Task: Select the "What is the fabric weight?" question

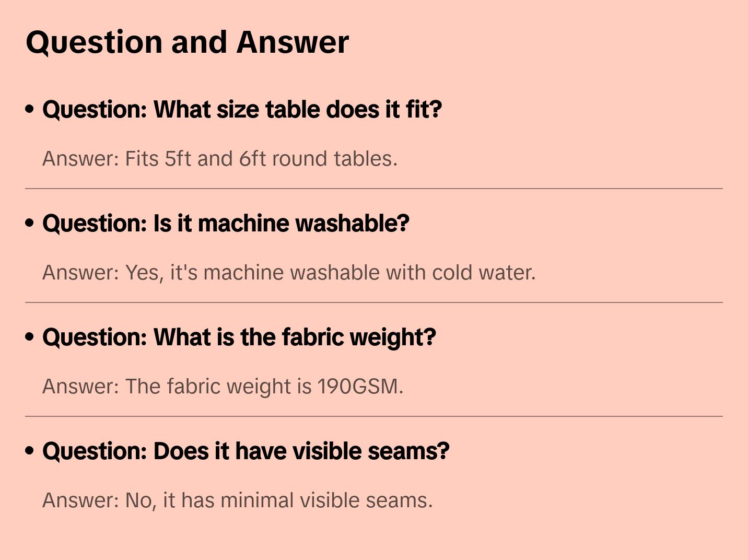Action: [239, 337]
